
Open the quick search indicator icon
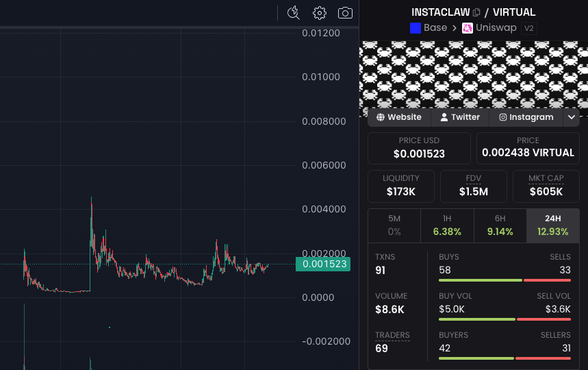(x=293, y=13)
